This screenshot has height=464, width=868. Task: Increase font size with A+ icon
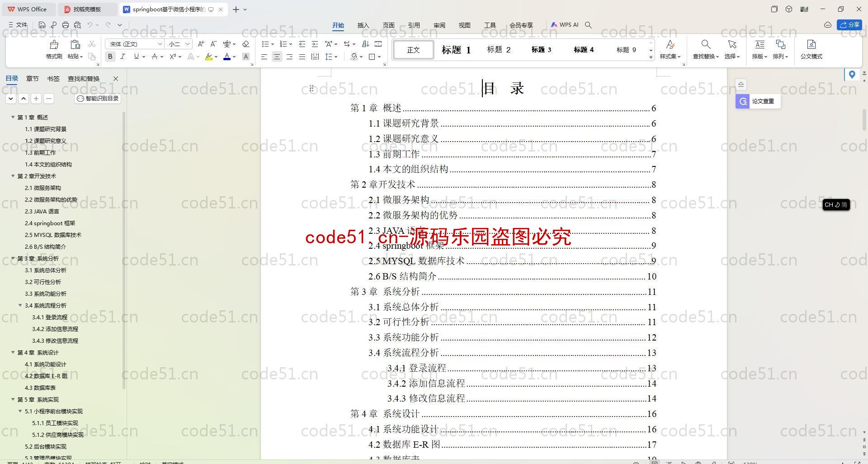coord(201,44)
